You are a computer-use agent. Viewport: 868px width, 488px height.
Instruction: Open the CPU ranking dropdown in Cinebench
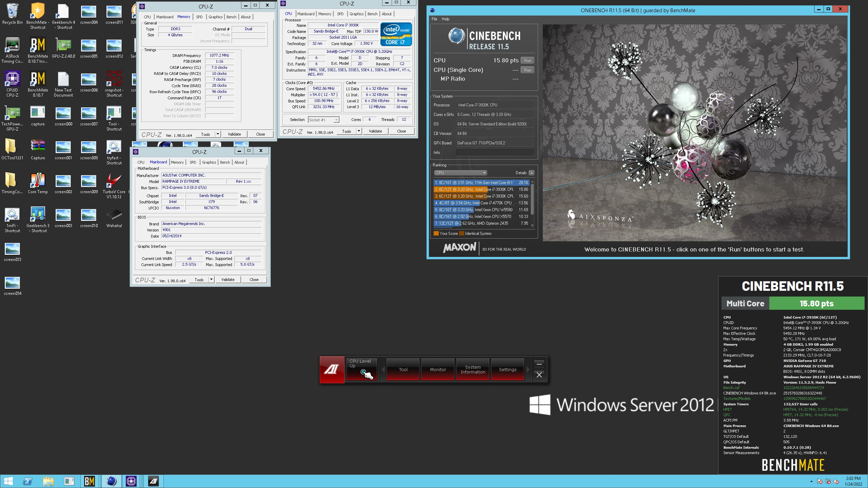pyautogui.click(x=460, y=173)
